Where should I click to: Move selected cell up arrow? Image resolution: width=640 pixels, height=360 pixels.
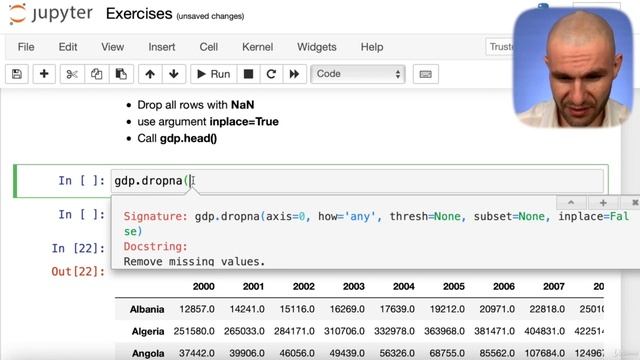tap(150, 74)
